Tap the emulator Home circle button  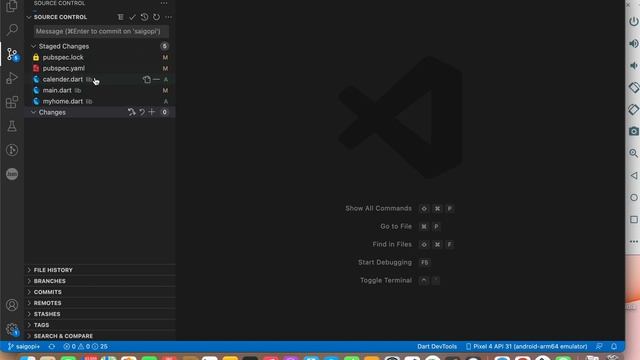click(x=633, y=198)
